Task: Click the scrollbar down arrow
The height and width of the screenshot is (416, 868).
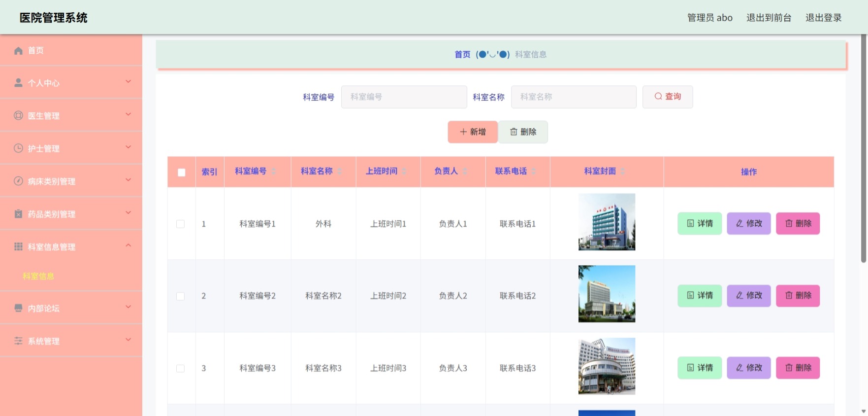Action: [864, 412]
